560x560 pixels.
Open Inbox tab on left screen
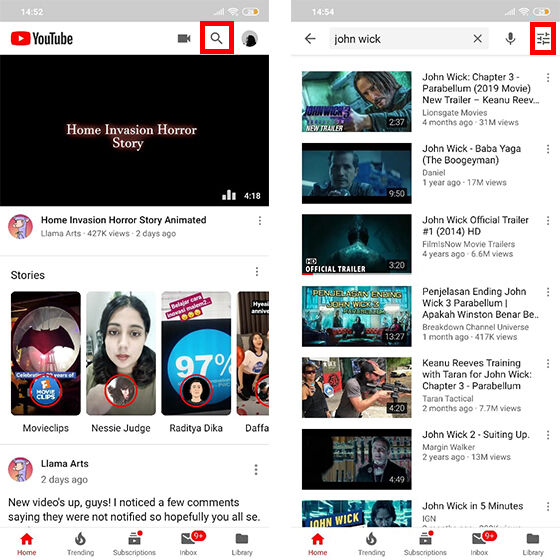point(189,544)
